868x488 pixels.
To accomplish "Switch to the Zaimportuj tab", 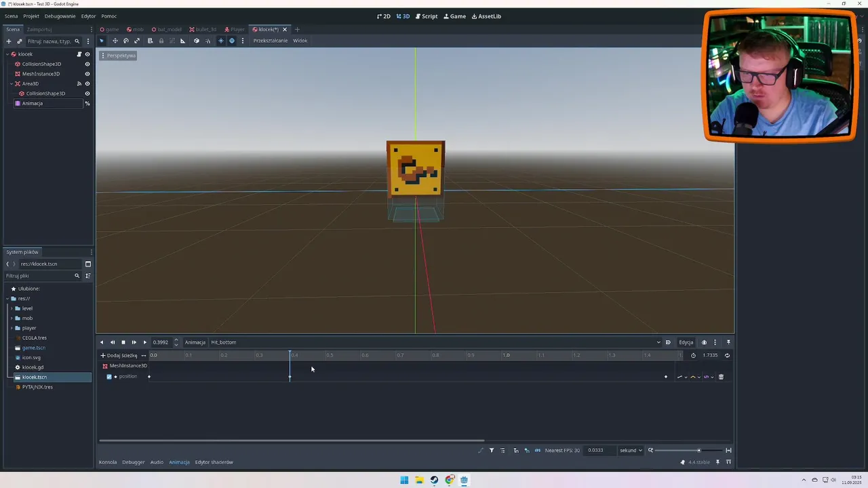I will coord(39,29).
